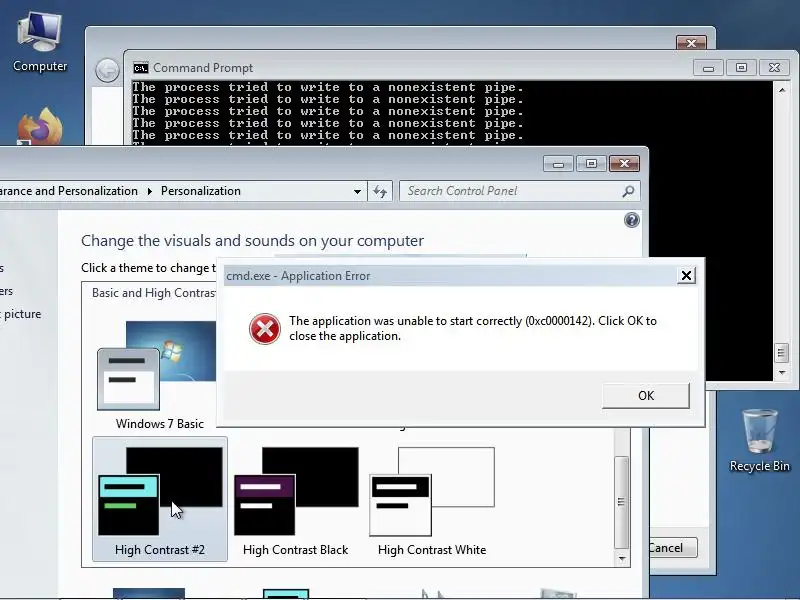Click the 'cmd.exe - Application Error' title
The width and height of the screenshot is (800, 600).
tap(298, 276)
